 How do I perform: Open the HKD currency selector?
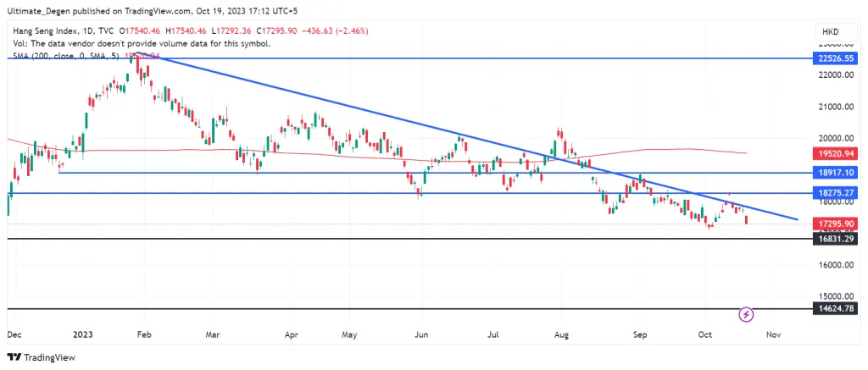point(835,31)
